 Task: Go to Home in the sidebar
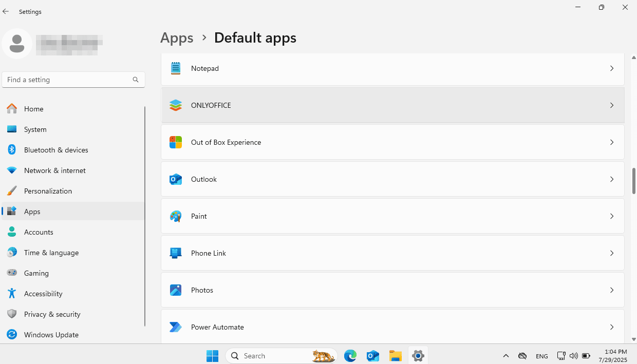pyautogui.click(x=73, y=109)
